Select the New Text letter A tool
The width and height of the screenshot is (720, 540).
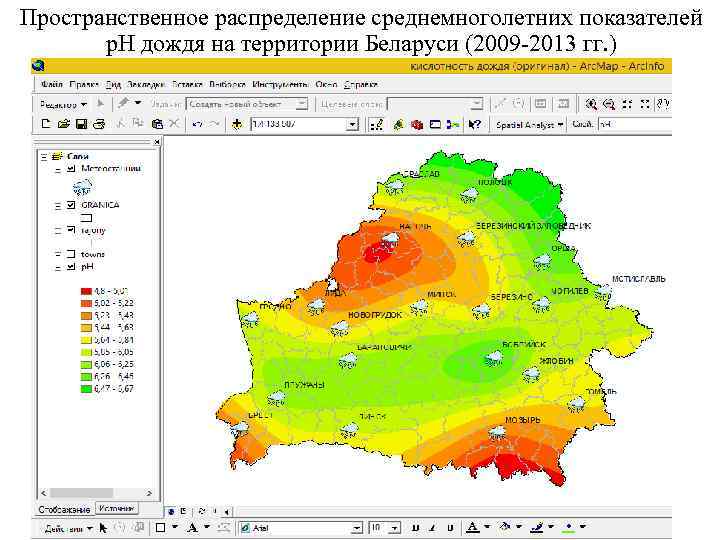tap(192, 528)
